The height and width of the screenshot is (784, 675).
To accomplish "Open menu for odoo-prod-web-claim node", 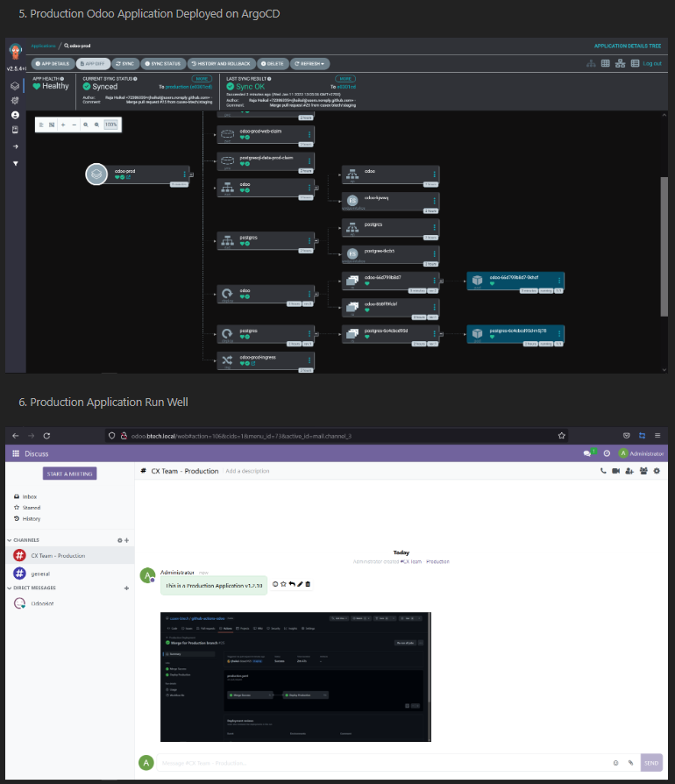I will [309, 134].
